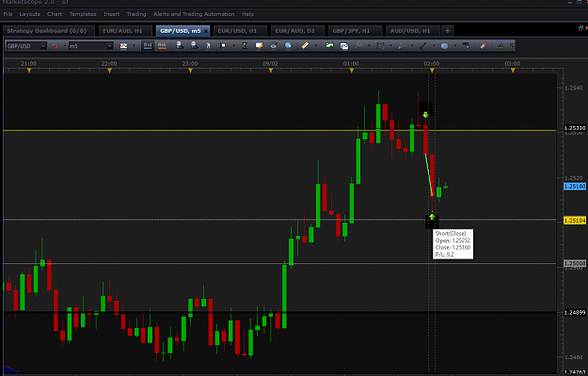Select the cursor pointer tool icon

pos(208,46)
